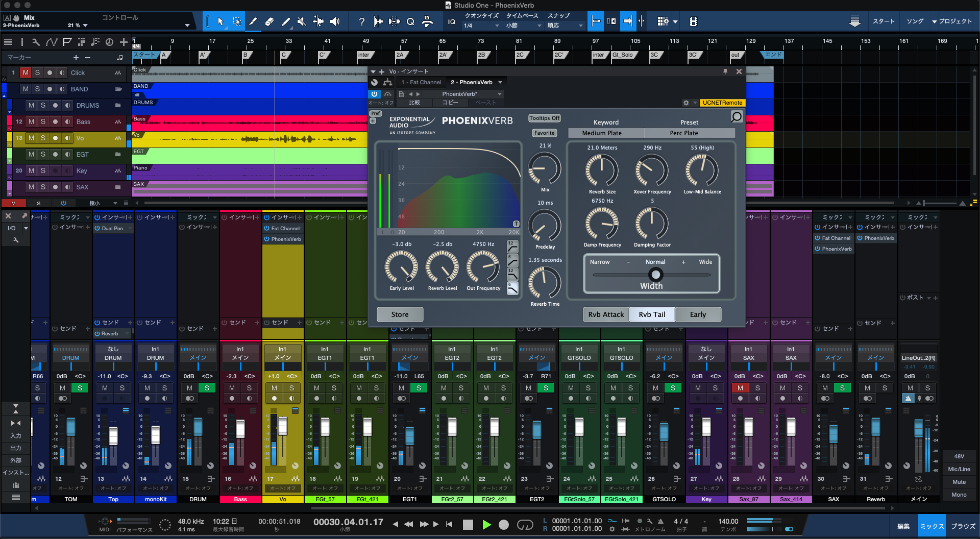Stop playback in transport bar

468,525
